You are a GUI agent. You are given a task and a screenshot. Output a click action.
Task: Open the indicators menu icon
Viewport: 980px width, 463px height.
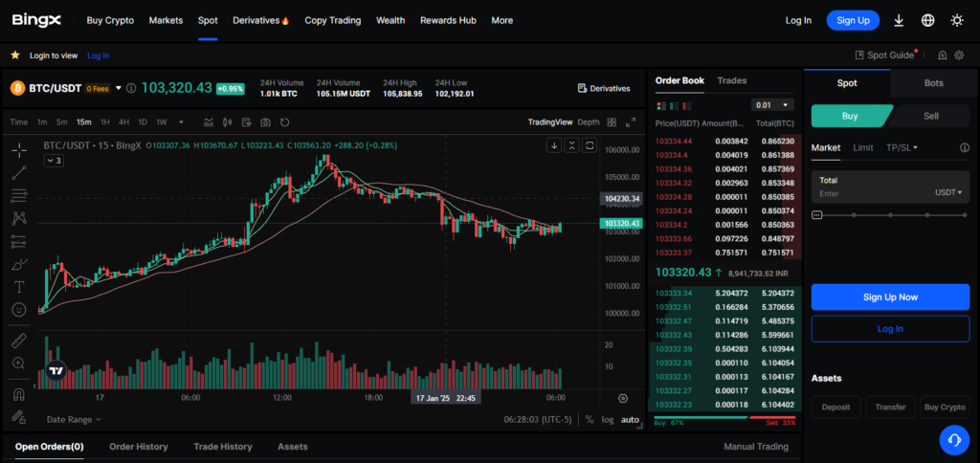click(x=209, y=121)
